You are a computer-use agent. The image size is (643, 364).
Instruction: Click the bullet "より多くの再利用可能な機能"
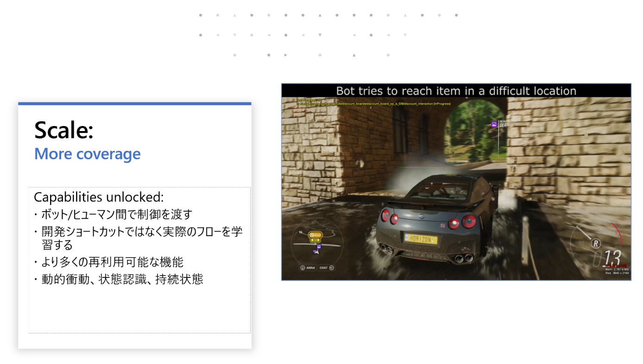pos(112,262)
